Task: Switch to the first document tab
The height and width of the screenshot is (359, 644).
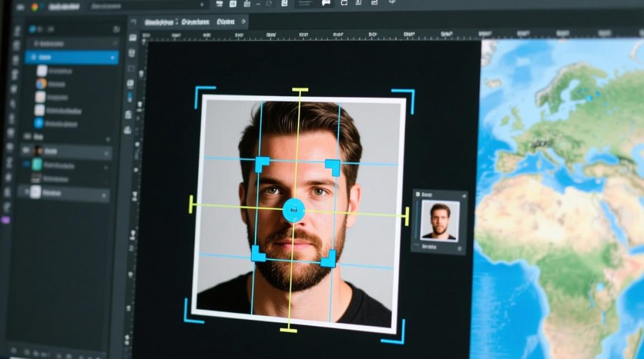Action: [159, 22]
